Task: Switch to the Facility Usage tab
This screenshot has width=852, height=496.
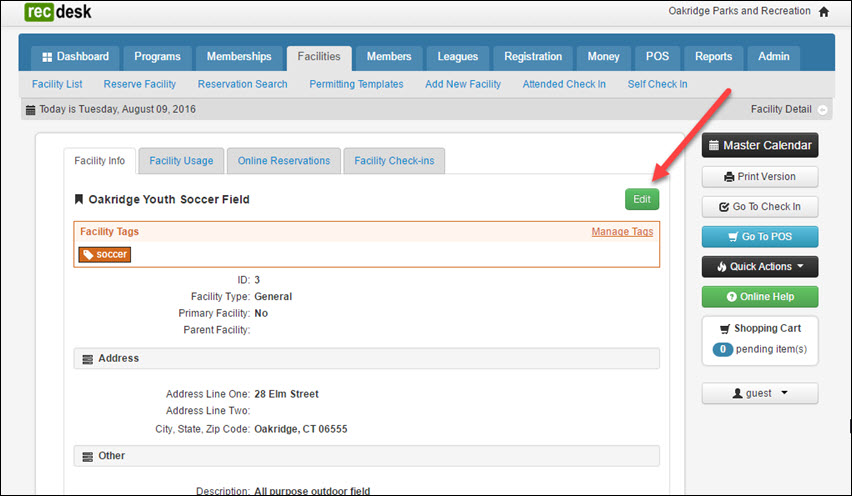Action: coord(181,161)
